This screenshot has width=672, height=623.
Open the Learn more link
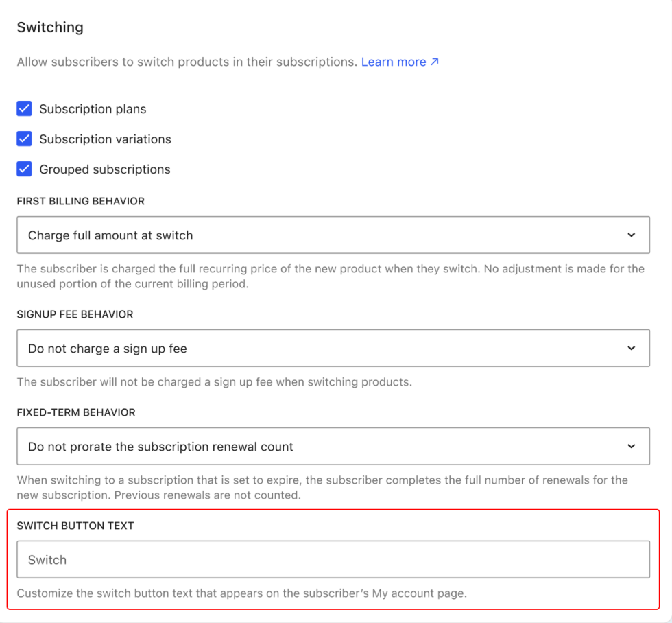[394, 62]
